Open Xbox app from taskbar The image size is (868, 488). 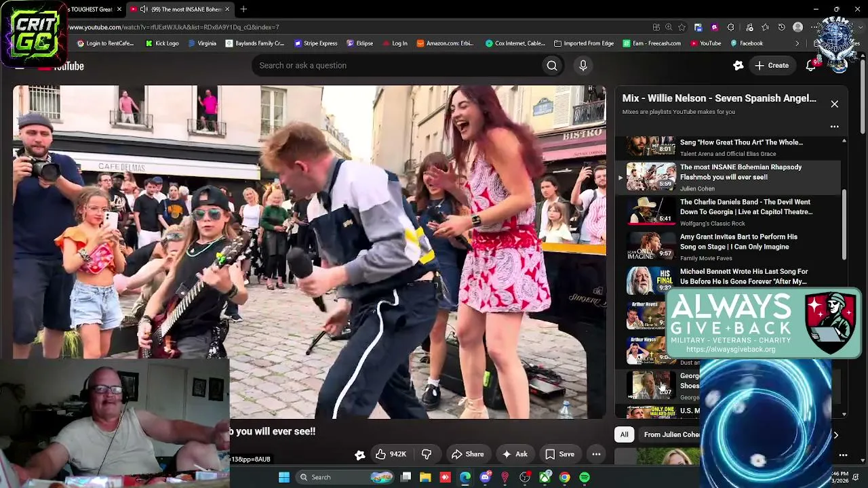(x=545, y=477)
